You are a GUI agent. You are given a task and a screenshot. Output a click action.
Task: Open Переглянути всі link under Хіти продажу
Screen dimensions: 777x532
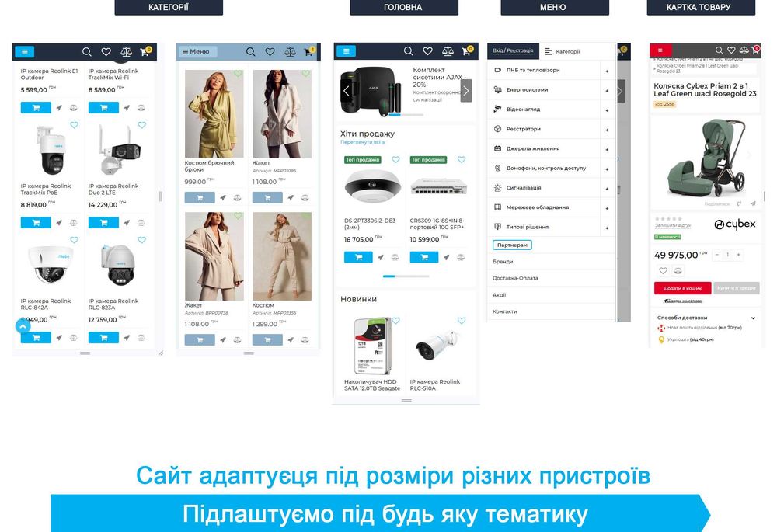[363, 142]
